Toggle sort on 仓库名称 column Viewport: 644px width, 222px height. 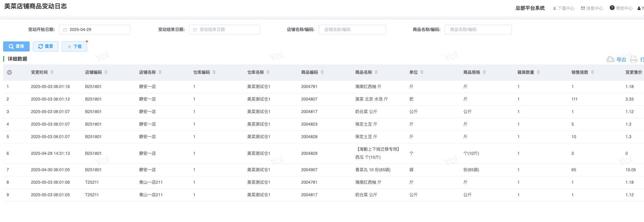(268, 72)
